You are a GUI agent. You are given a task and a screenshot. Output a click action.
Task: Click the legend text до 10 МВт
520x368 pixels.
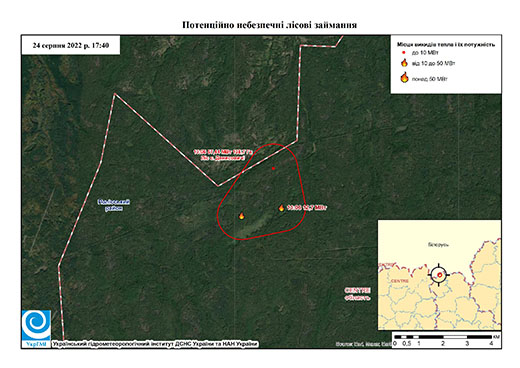tap(425, 53)
